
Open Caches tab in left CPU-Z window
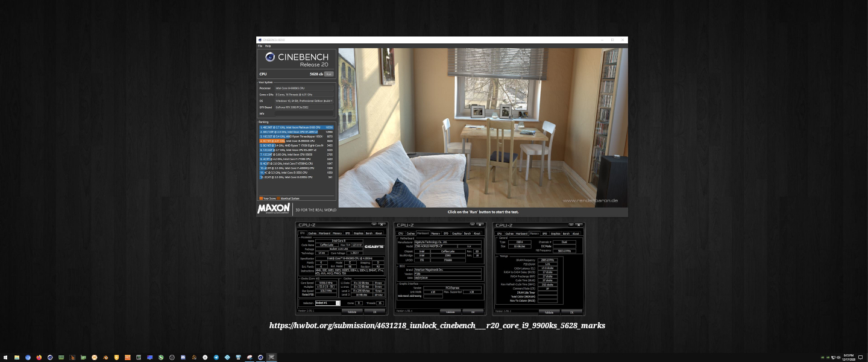pyautogui.click(x=312, y=233)
